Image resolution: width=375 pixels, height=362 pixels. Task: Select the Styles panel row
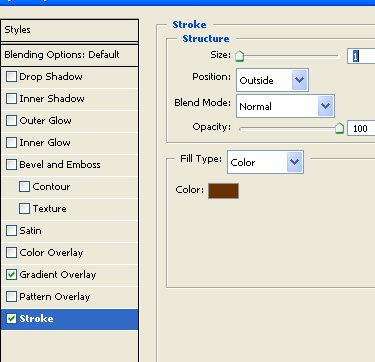[70, 30]
